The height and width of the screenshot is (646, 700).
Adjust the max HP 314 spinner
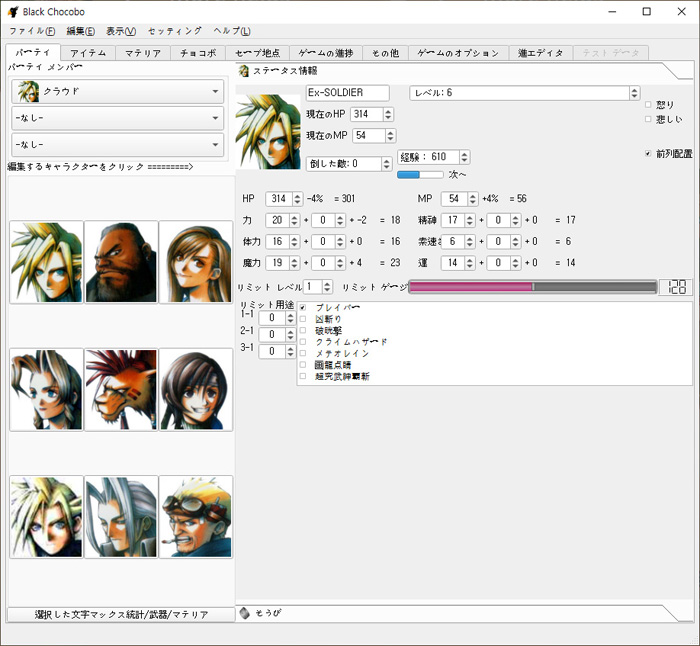coord(284,199)
